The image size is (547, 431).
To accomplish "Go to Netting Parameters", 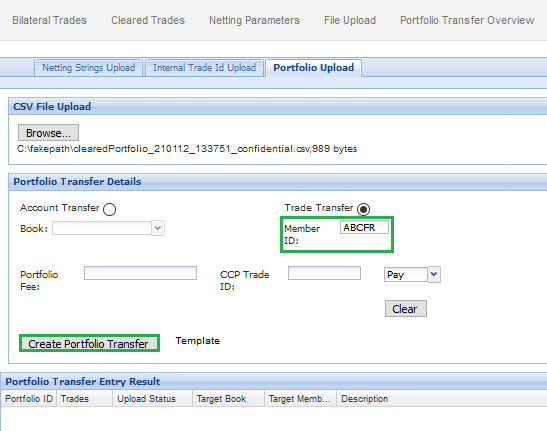I will [x=254, y=20].
